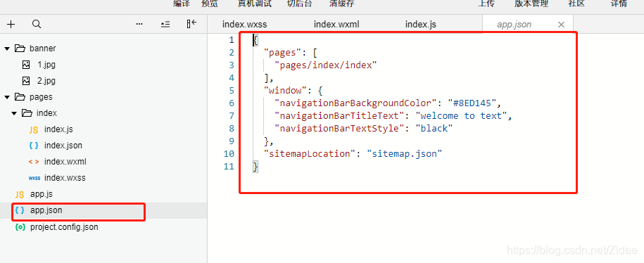This screenshot has height=263, width=644.
Task: Click the "navigationBarBackgroundColor" key
Action: tap(355, 103)
